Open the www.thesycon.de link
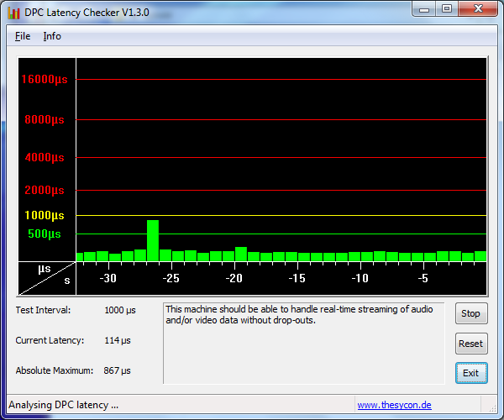The height and width of the screenshot is (420, 504). click(x=395, y=405)
